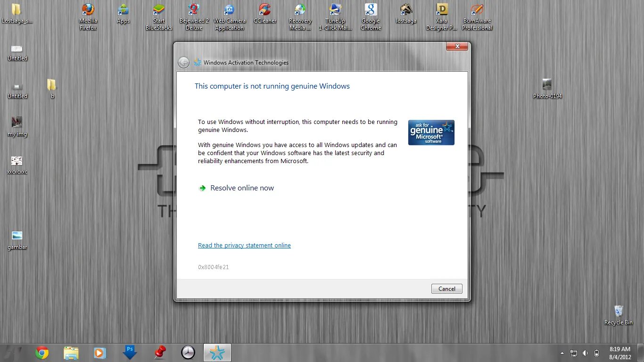Open the Lostsaga_s folder icon

(x=17, y=14)
